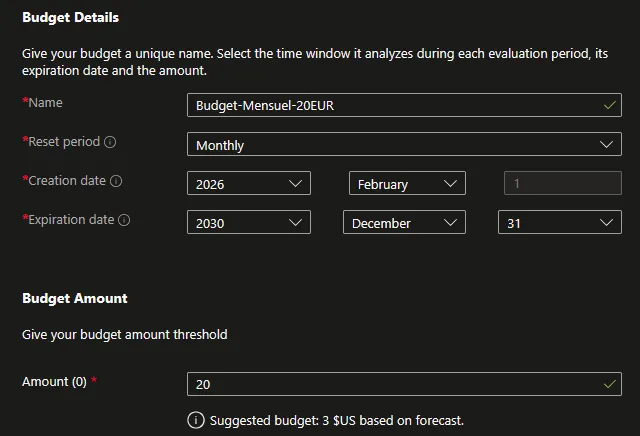Click the Budget Amount heading
Image resolution: width=640 pixels, height=436 pixels.
pyautogui.click(x=75, y=298)
